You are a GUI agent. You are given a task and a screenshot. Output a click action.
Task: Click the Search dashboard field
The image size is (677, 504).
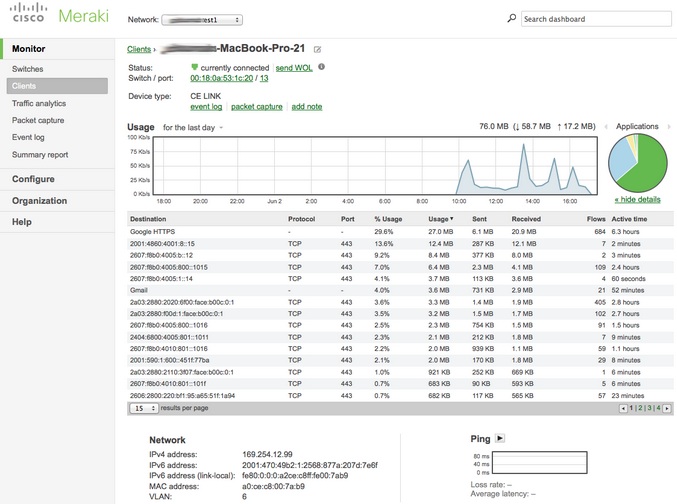[594, 19]
